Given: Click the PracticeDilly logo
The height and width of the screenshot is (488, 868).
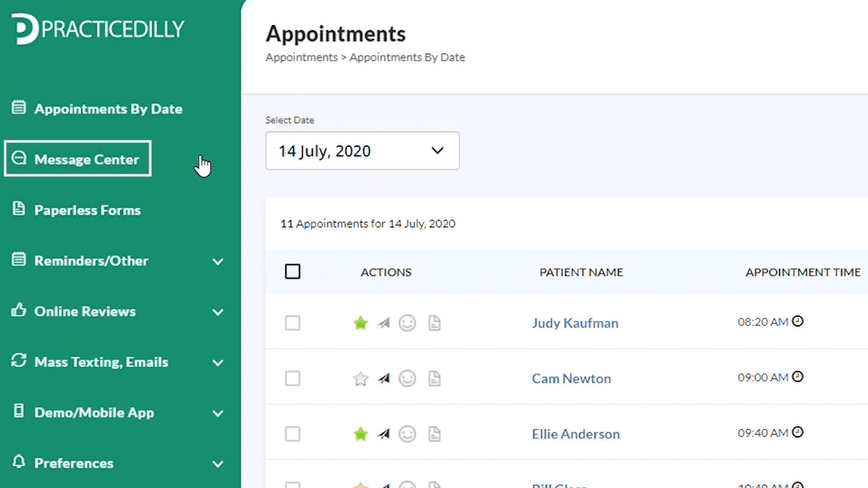Looking at the screenshot, I should 98,29.
